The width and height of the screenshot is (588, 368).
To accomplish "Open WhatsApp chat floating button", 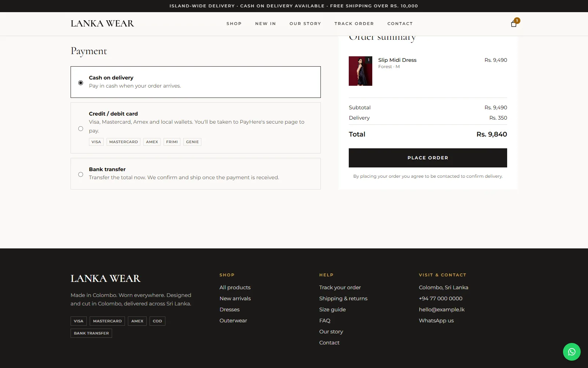I will [572, 352].
